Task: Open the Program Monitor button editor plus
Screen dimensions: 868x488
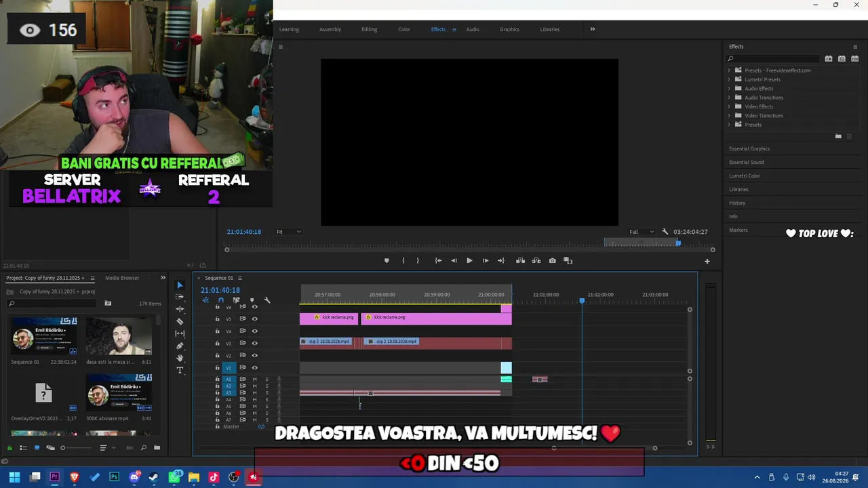Action: pos(707,262)
